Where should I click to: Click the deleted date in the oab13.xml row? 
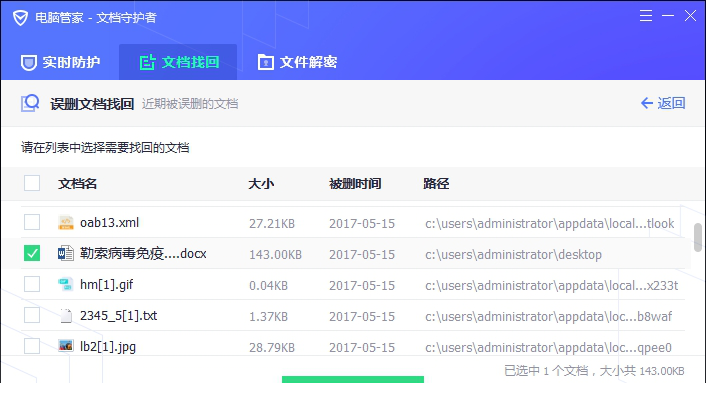362,224
